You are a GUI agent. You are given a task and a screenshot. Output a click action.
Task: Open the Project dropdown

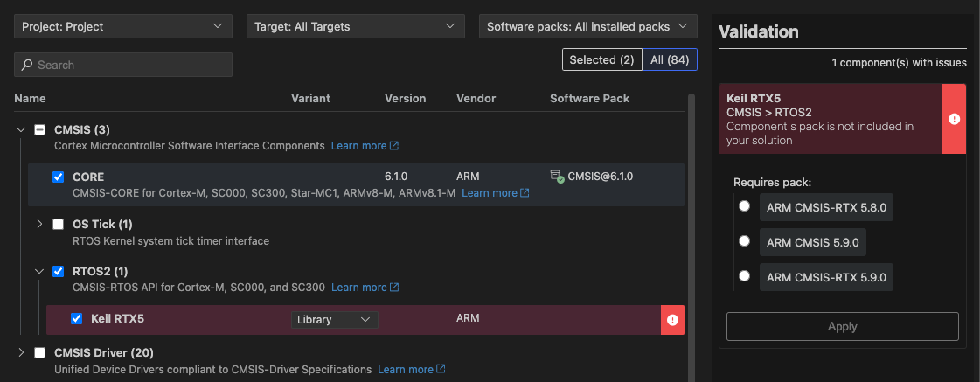123,26
